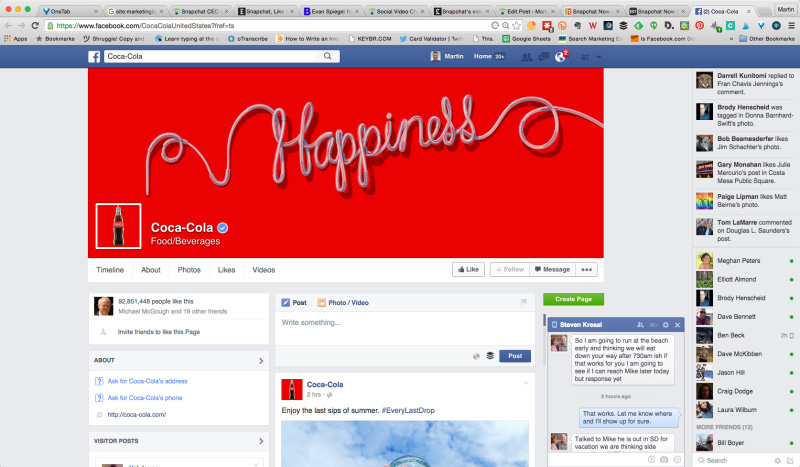Add friends to the Steven Kresal chat

pos(640,325)
